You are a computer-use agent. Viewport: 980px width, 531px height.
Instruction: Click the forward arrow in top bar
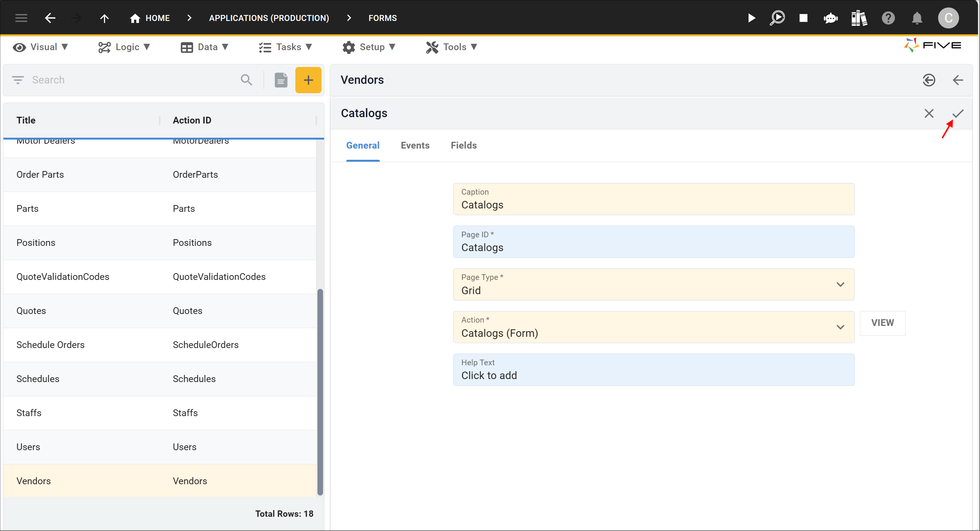pyautogui.click(x=77, y=18)
